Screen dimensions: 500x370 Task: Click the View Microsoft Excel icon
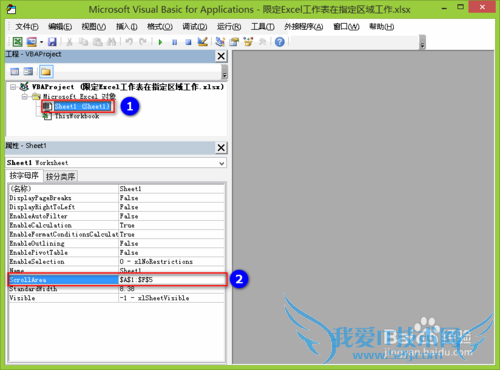tap(17, 42)
